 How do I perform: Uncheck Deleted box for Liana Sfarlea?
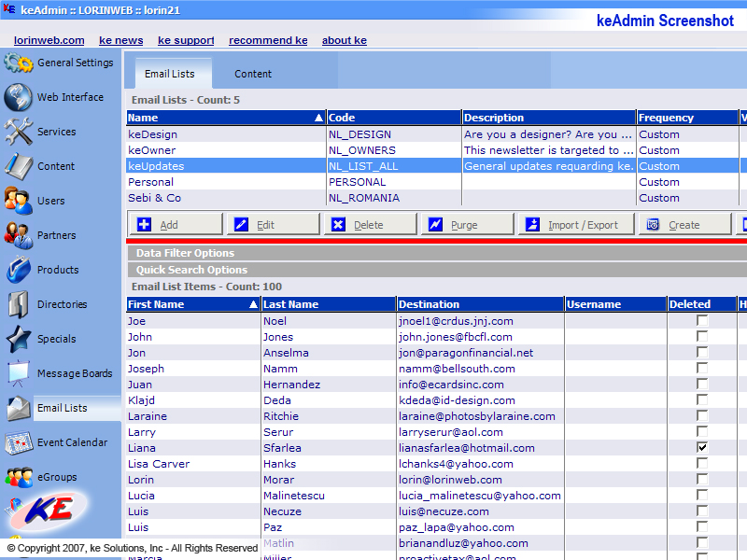tap(702, 448)
